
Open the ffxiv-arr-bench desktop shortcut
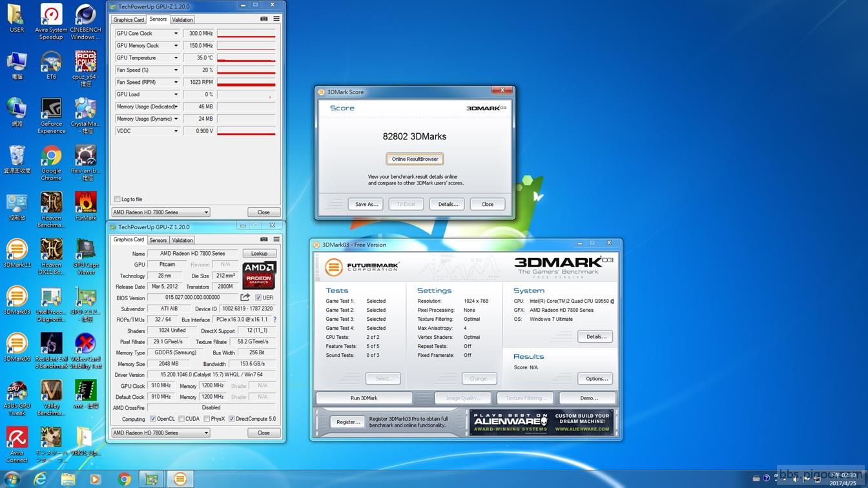(85, 163)
